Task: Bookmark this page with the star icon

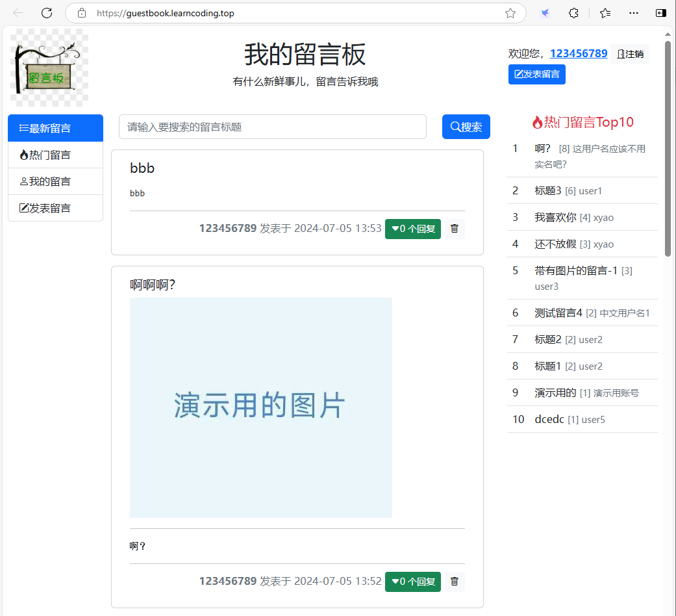Action: coord(510,13)
